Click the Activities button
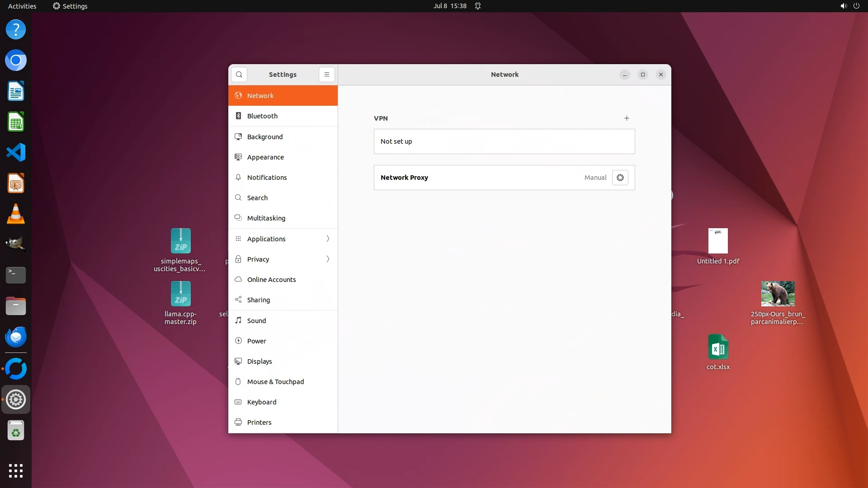Viewport: 868px width, 488px height. point(22,6)
